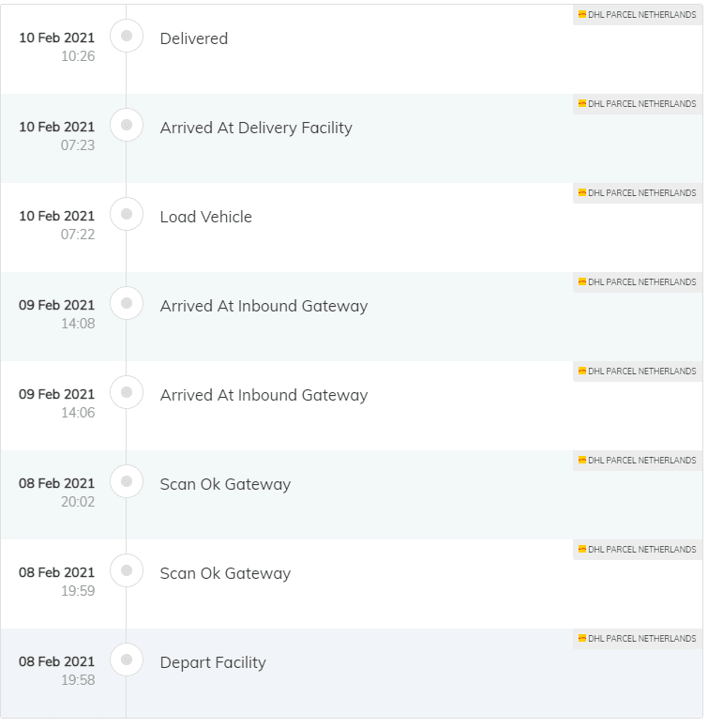Select the DHL logo on the Load Vehicle row
Viewport: 708px width, 728px height.
click(x=582, y=193)
